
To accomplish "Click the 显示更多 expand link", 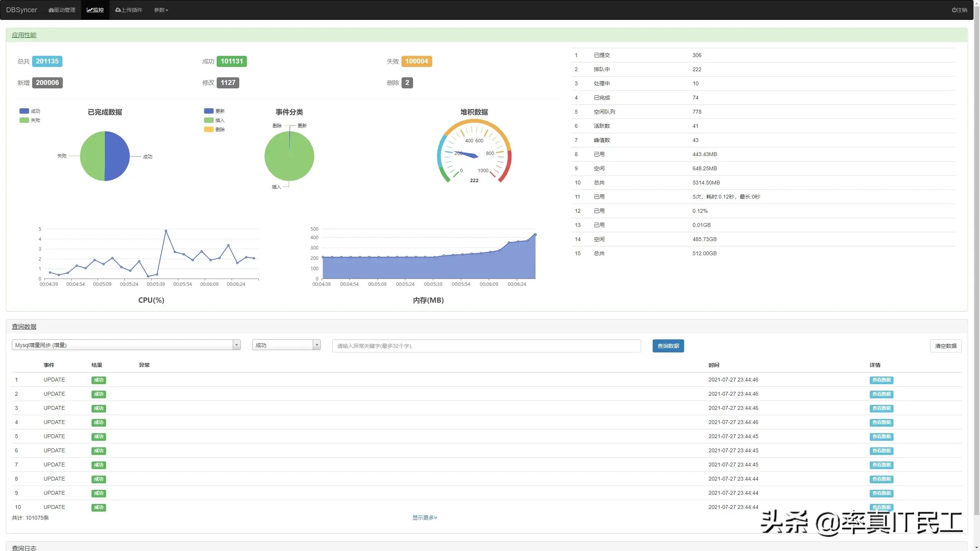I will [x=425, y=518].
